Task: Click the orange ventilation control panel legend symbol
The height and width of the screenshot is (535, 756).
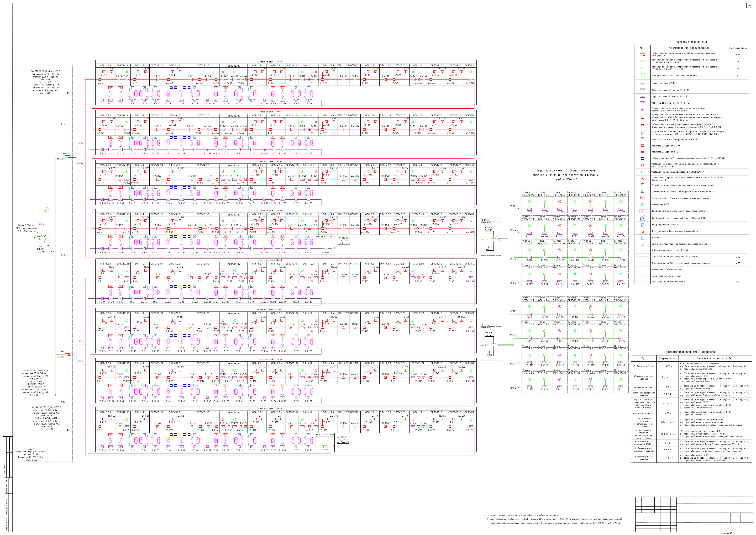Action: click(642, 231)
